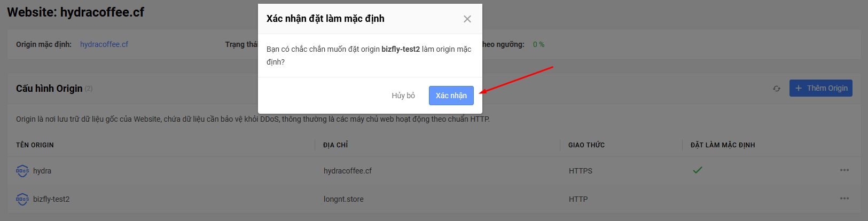Click the TÊN ORIGIN column header
The image size is (868, 221).
pyautogui.click(x=35, y=145)
